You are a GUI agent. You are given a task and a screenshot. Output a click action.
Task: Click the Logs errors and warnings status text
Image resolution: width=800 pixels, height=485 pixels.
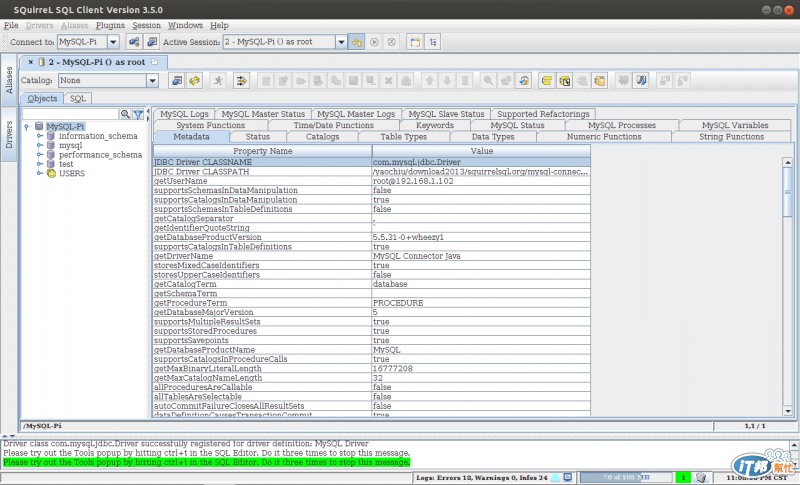482,478
